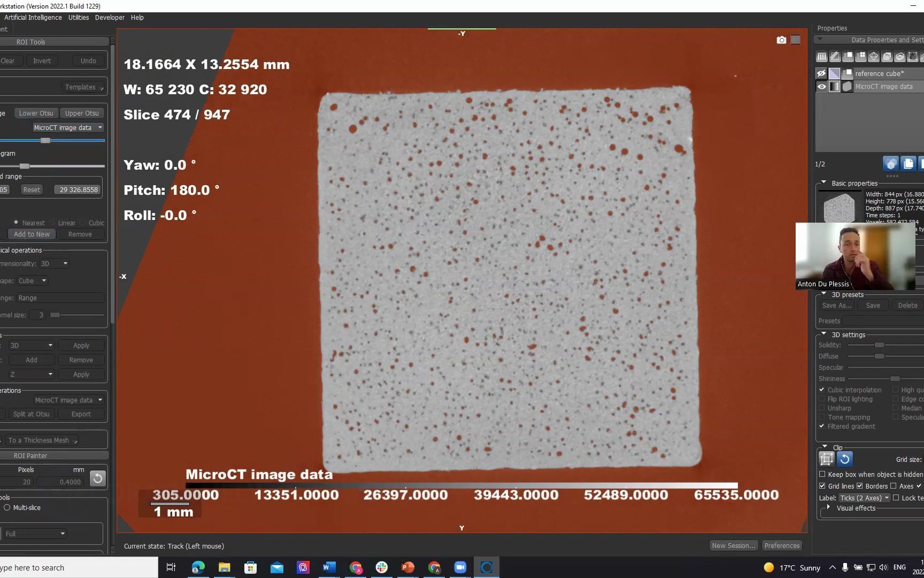Image resolution: width=924 pixels, height=578 pixels.
Task: Click the reference cube color swatch
Action: (835, 73)
